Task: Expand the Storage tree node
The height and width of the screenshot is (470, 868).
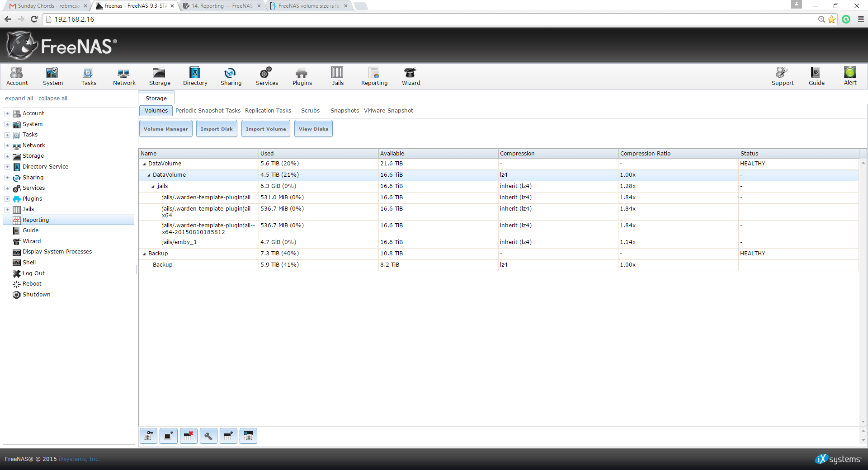Action: click(x=7, y=156)
